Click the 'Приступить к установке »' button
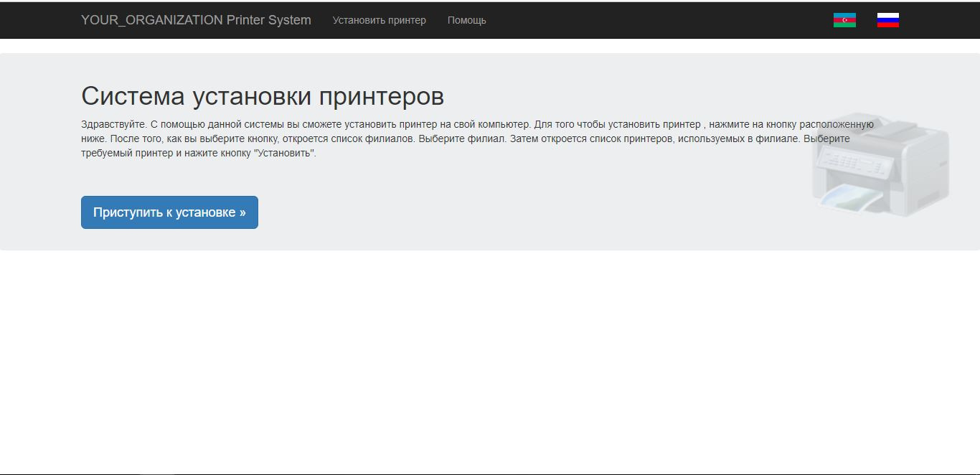The image size is (980, 475). coord(169,212)
